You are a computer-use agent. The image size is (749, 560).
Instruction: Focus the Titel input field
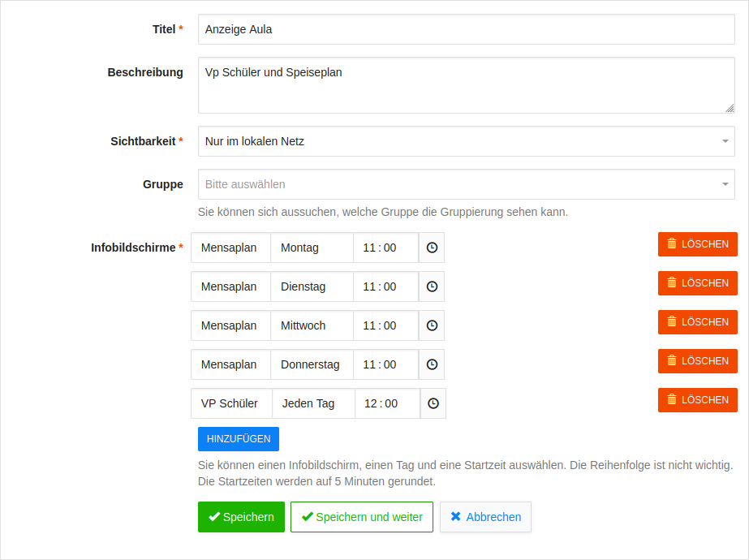467,30
